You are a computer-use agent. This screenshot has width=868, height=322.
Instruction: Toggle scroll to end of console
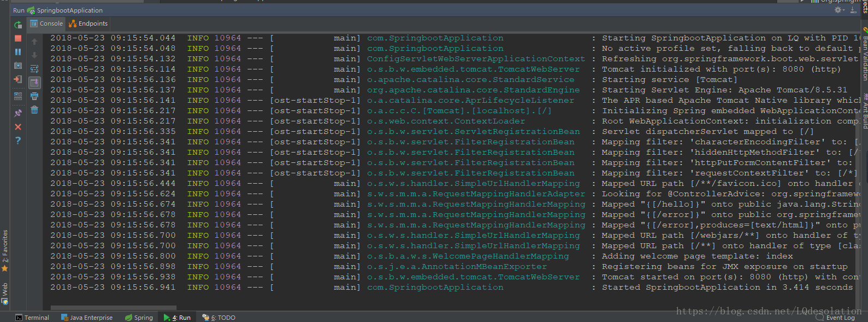(x=34, y=83)
